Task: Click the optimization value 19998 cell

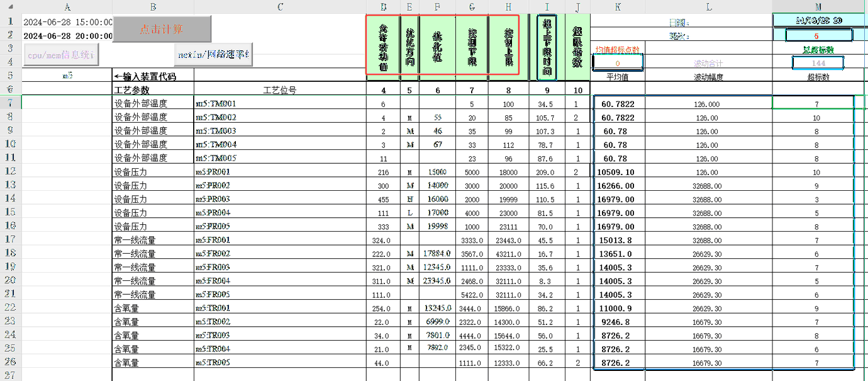Action: 437,226
